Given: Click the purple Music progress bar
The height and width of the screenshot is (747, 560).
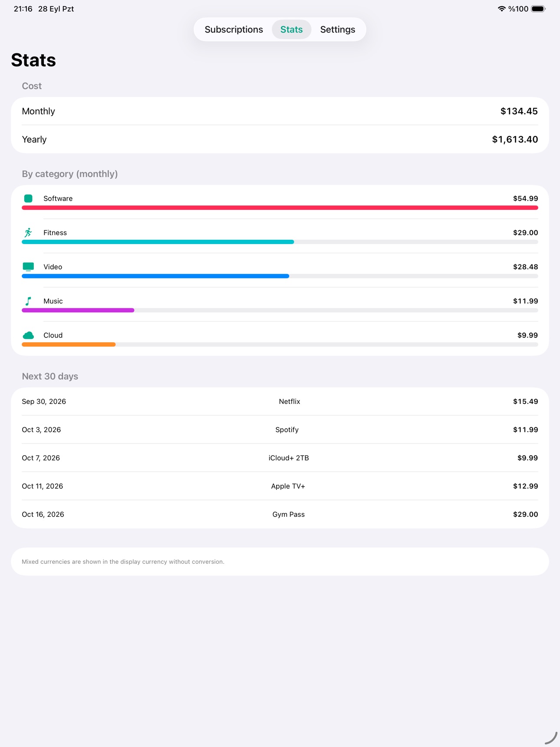Looking at the screenshot, I should click(78, 311).
